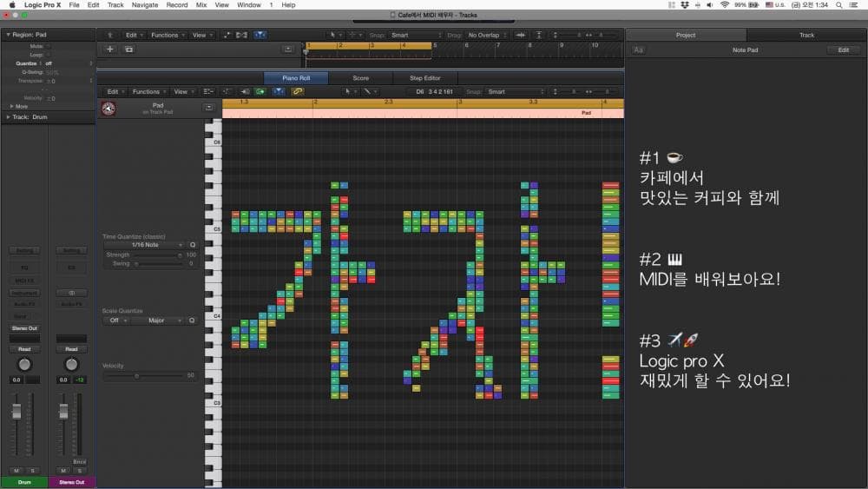
Task: Switch to the Track notes tab
Action: [x=806, y=35]
